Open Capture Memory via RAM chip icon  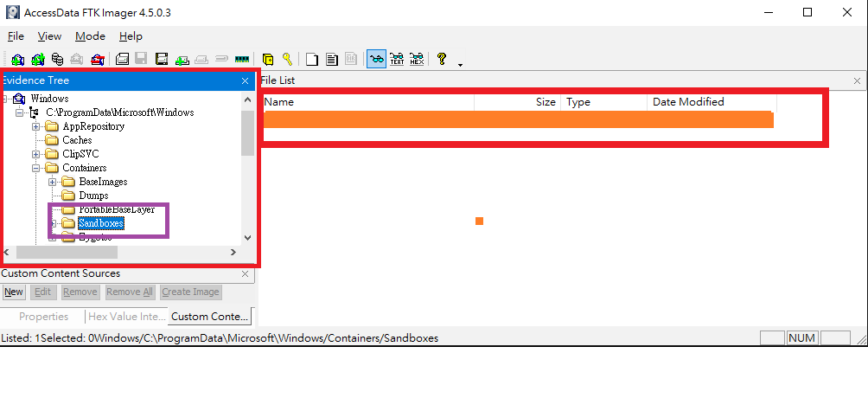coord(242,58)
